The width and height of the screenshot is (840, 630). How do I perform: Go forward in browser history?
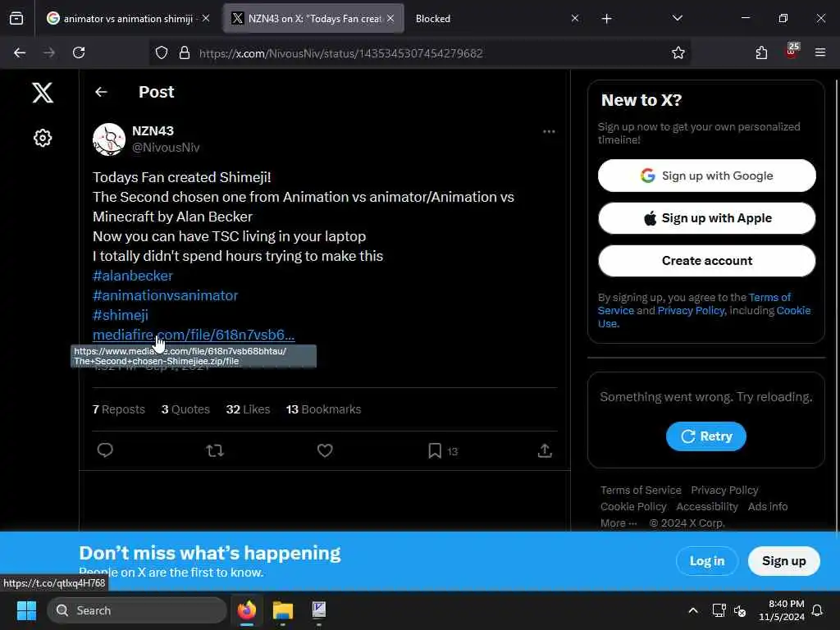pos(49,52)
